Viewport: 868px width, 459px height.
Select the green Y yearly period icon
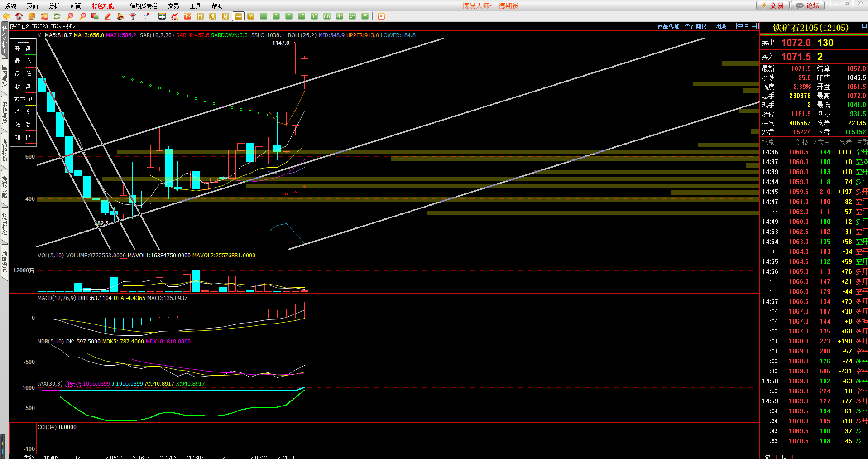pyautogui.click(x=365, y=16)
